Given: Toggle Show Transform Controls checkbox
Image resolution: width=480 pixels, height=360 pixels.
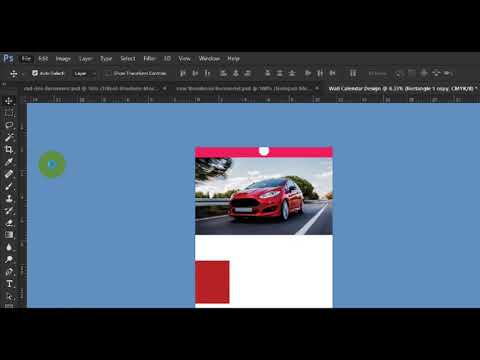Looking at the screenshot, I should [108, 73].
